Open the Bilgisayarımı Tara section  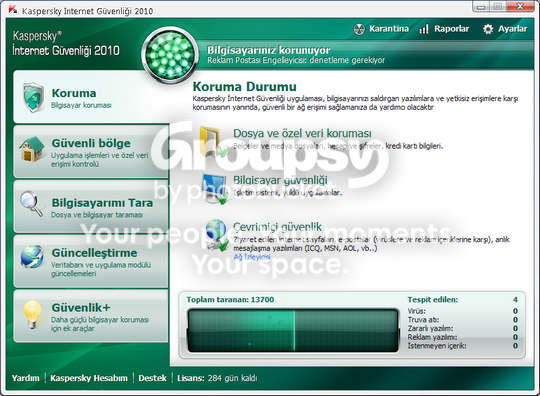point(91,207)
